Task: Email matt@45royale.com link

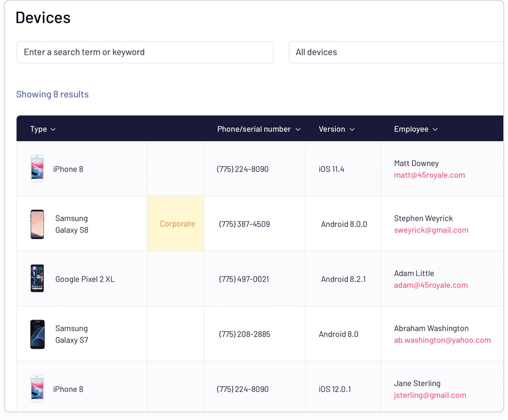Action: coord(429,175)
